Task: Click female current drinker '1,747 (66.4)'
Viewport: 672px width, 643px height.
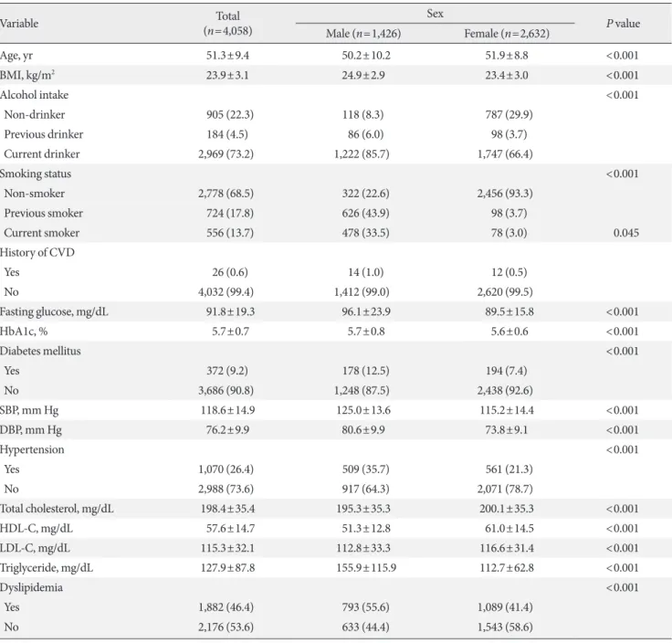Action: (x=505, y=153)
